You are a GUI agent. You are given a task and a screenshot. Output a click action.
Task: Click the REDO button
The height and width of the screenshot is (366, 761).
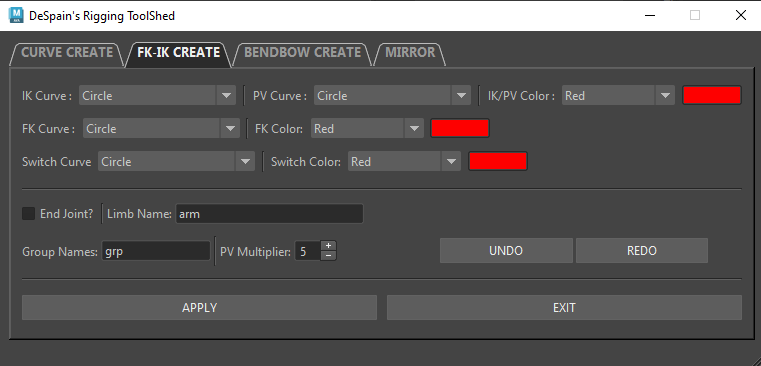point(642,250)
